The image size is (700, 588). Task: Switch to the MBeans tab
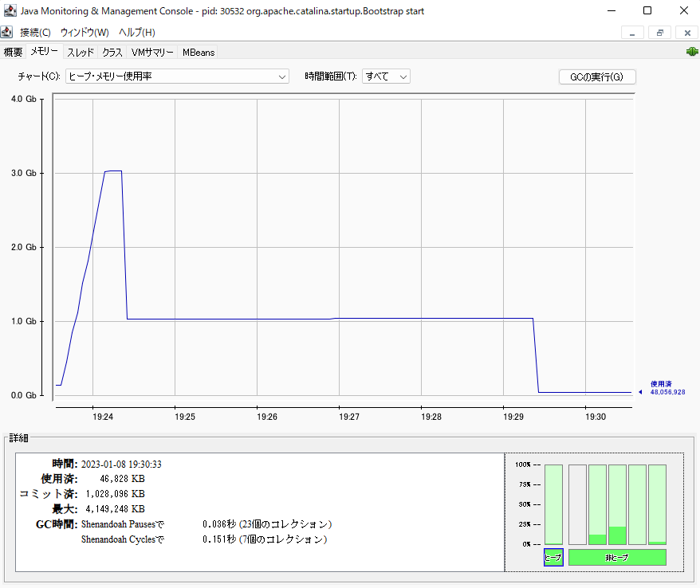tap(198, 53)
